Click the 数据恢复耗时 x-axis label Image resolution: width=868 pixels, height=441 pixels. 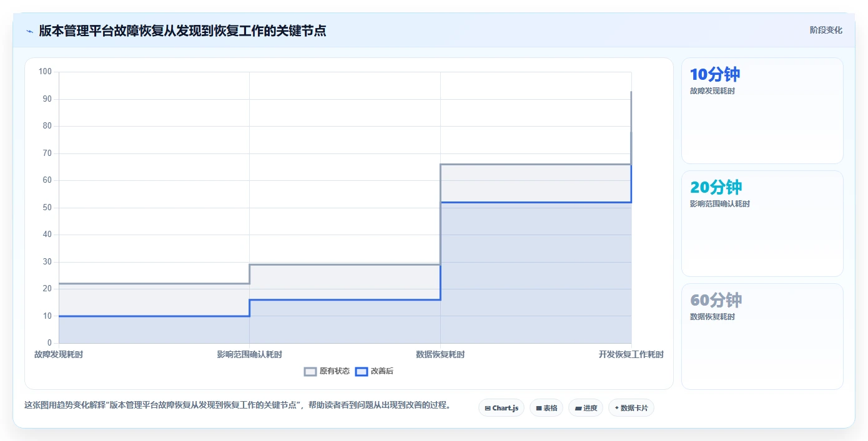(440, 354)
